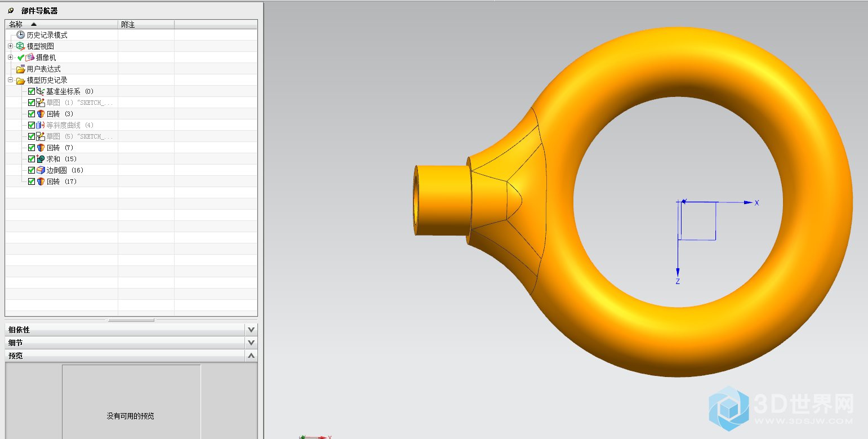Expand the 细节 panel section
Viewport: 868px width, 439px height.
click(x=251, y=343)
